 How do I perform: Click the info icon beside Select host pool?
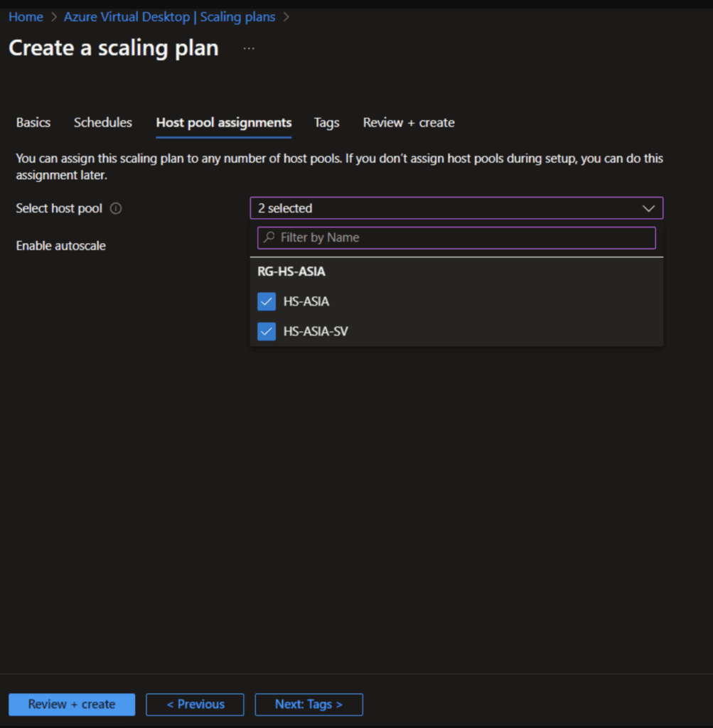click(x=116, y=208)
